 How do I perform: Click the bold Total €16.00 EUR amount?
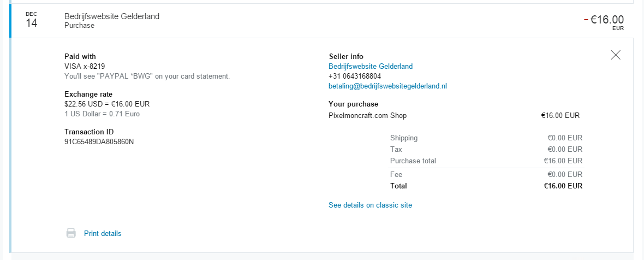click(563, 186)
